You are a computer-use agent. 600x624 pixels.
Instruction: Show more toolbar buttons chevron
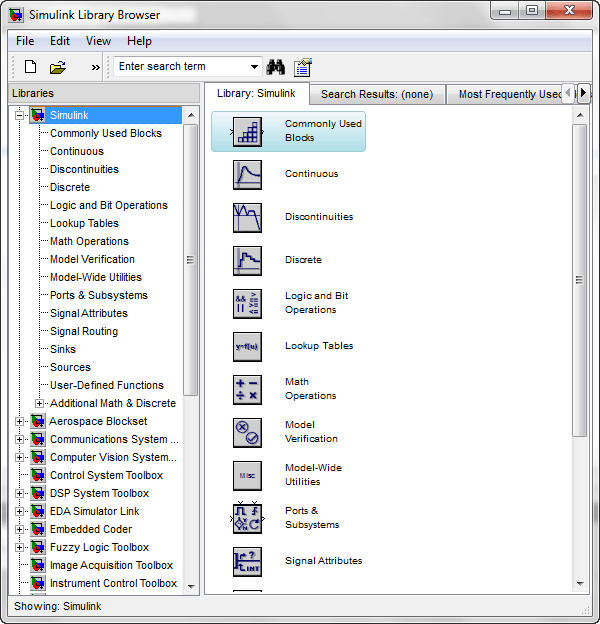click(x=95, y=67)
